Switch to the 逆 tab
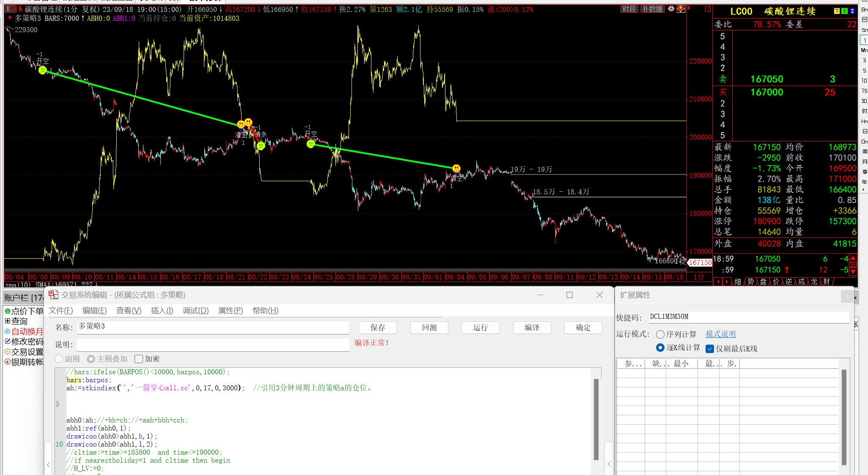The width and height of the screenshot is (868, 475). [788, 282]
